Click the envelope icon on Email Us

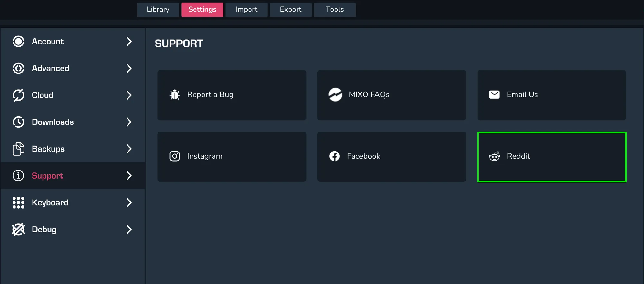[494, 94]
